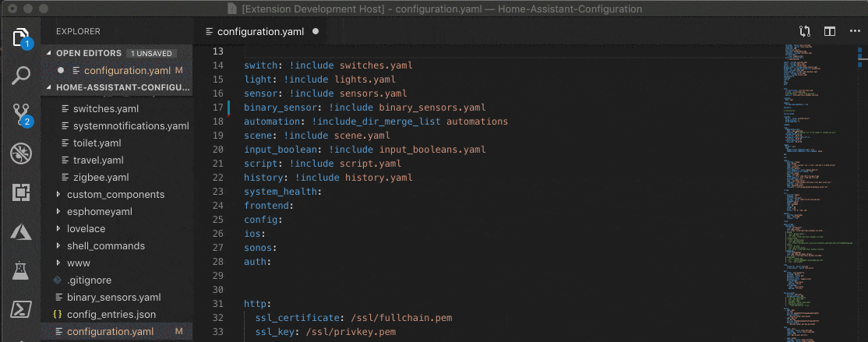Screen dimensions: 868x342
Task: Collapse the Open Editors section
Action: tap(48, 53)
